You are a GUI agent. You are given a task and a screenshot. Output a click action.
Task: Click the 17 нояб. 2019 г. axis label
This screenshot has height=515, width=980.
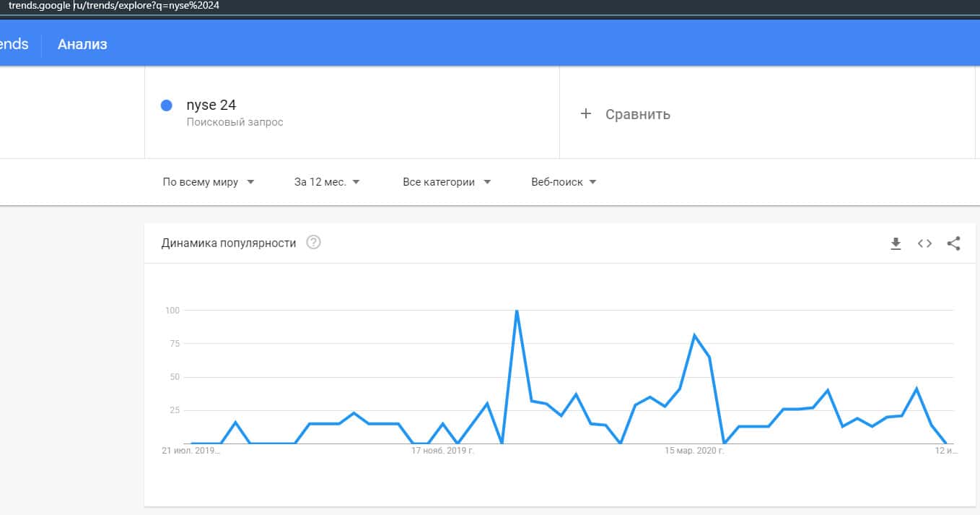point(442,451)
